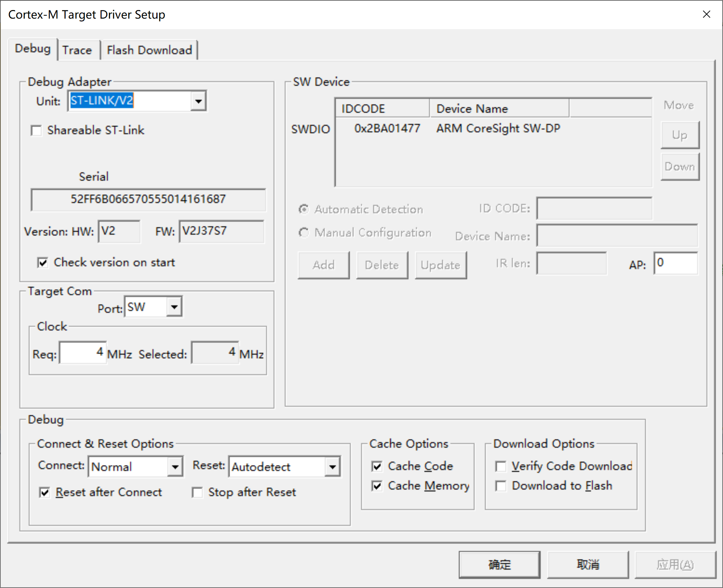Select Automatic Detection mode
This screenshot has height=588, width=723.
click(x=304, y=209)
